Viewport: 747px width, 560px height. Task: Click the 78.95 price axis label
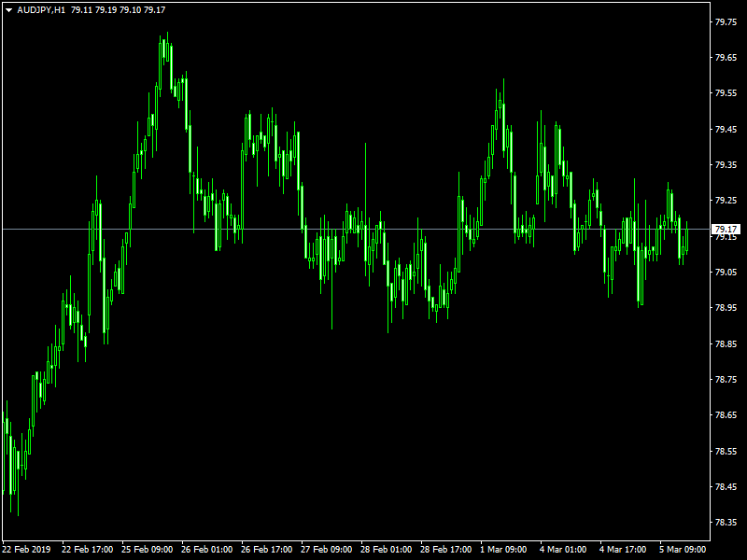tap(726, 308)
